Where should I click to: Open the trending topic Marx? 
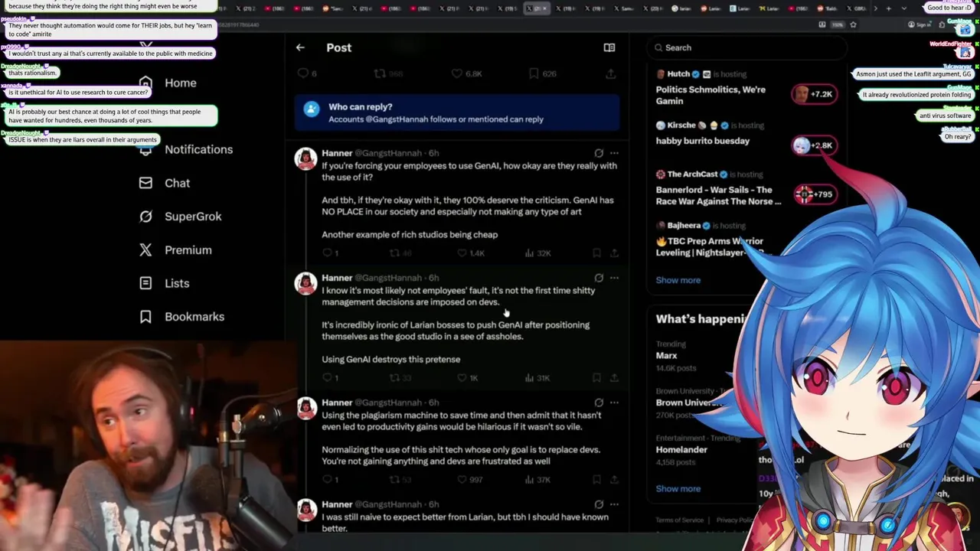pyautogui.click(x=666, y=356)
